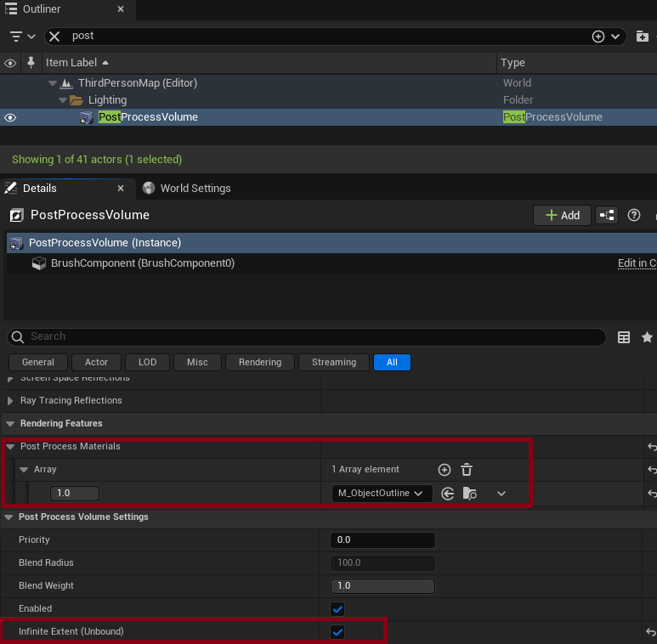657x644 pixels.
Task: Click the Blend Weight value slider field
Action: (382, 586)
